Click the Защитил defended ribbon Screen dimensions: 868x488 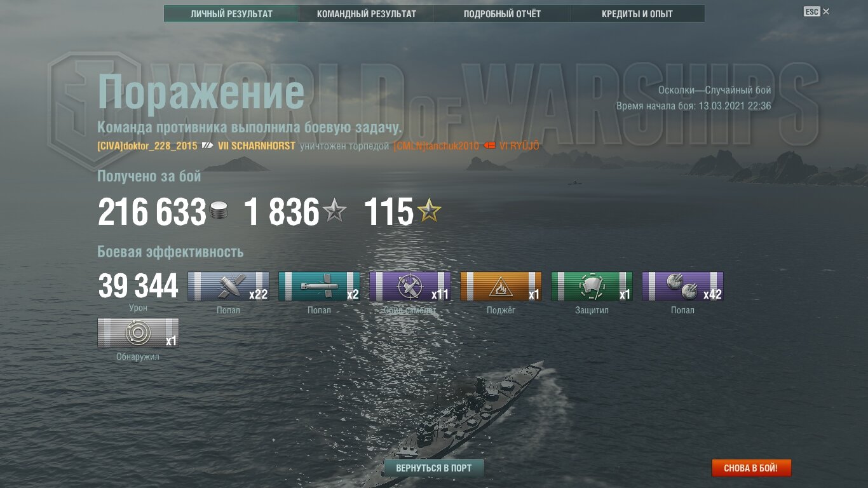coord(592,287)
